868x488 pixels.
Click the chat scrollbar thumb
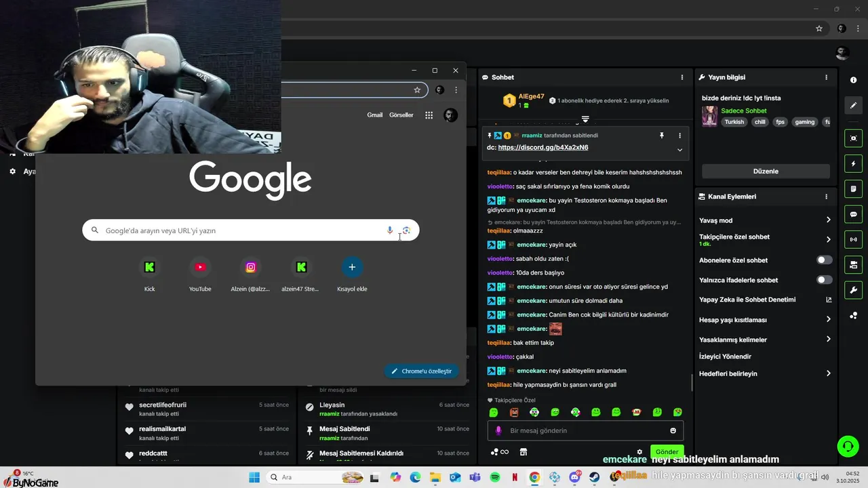point(692,383)
